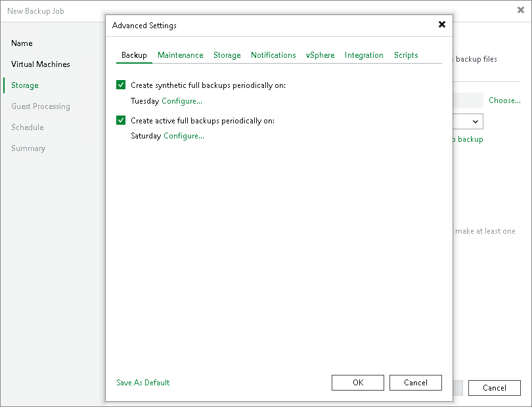Click Choose link in New Backup Job

click(504, 100)
